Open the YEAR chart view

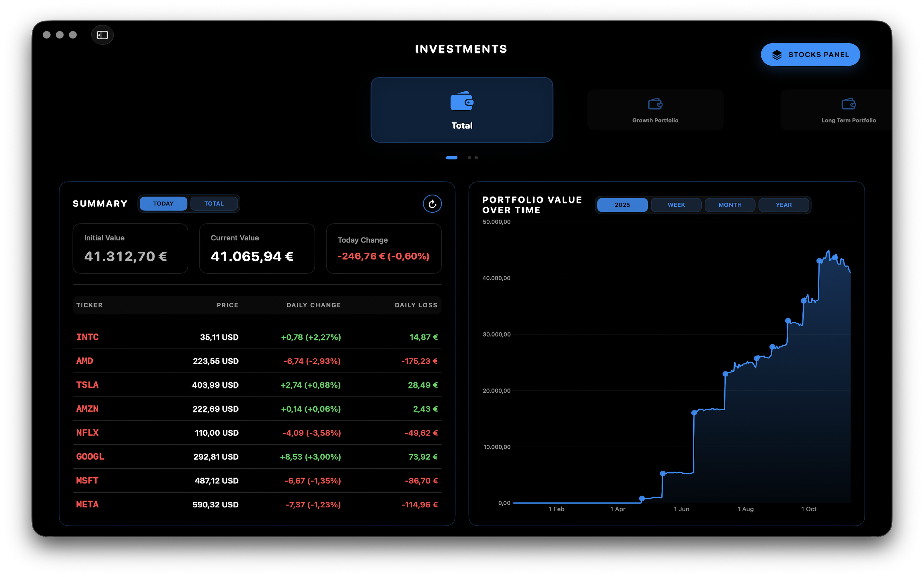783,205
